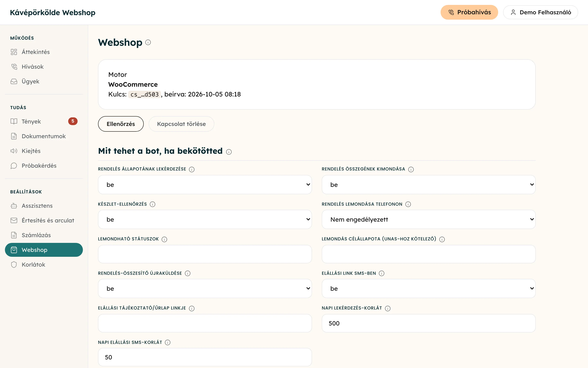This screenshot has height=368, width=588.
Task: Click Kávépörkölde Webshop title
Action: coord(53,12)
